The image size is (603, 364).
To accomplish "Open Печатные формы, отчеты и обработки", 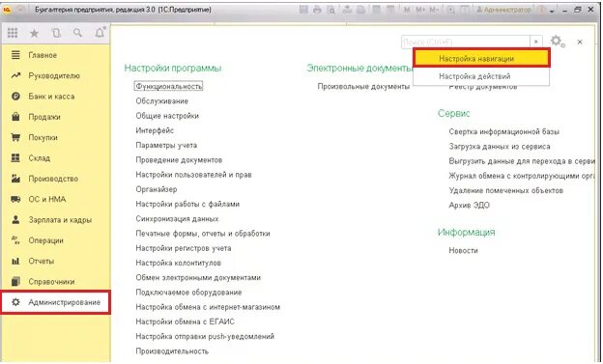I will tap(203, 234).
